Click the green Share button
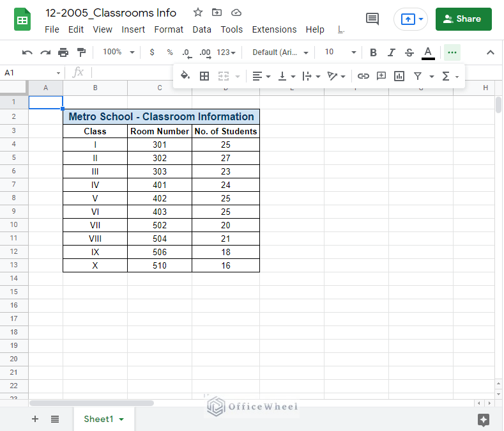Image resolution: width=504 pixels, height=431 pixels. (x=463, y=19)
